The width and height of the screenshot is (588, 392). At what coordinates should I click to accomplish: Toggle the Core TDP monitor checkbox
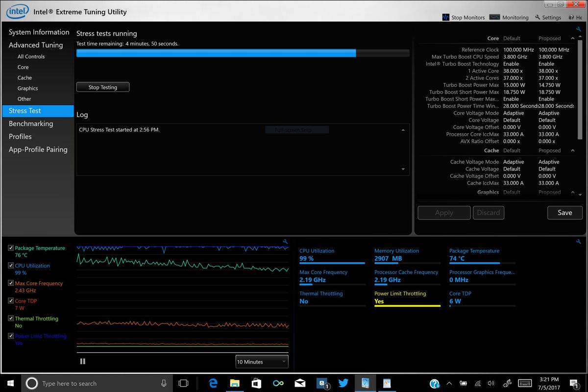click(x=11, y=301)
